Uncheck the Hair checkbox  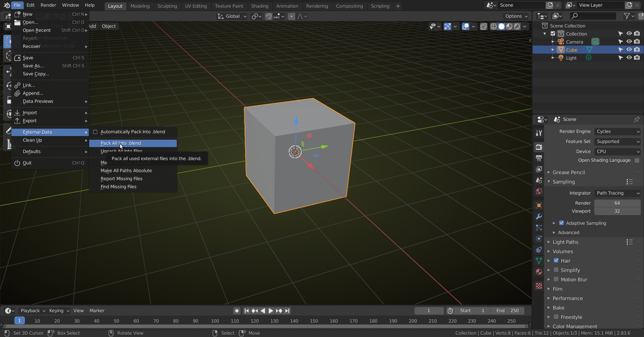pyautogui.click(x=556, y=260)
